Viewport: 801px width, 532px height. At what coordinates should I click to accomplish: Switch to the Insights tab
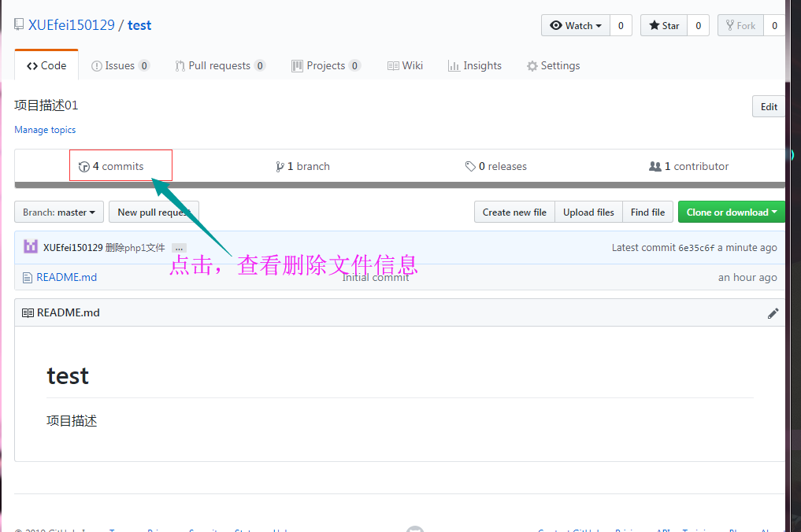coord(475,66)
